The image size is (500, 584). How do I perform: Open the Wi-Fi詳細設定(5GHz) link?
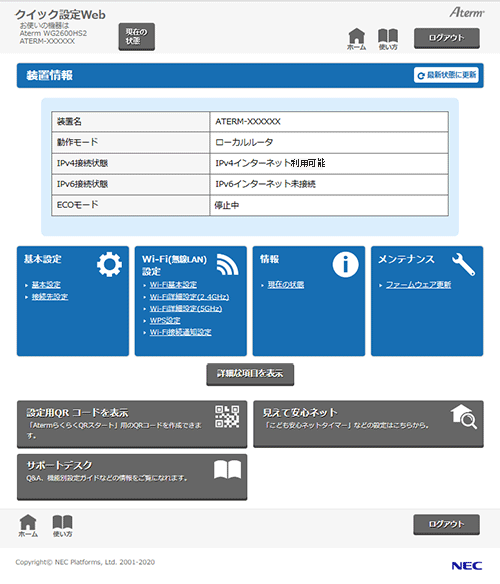pos(186,309)
